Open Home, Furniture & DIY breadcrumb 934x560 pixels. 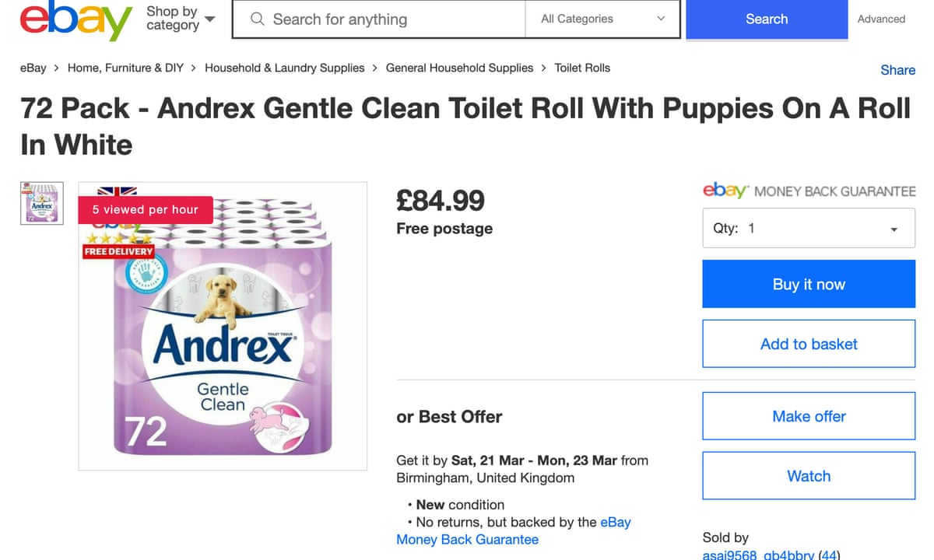[125, 68]
